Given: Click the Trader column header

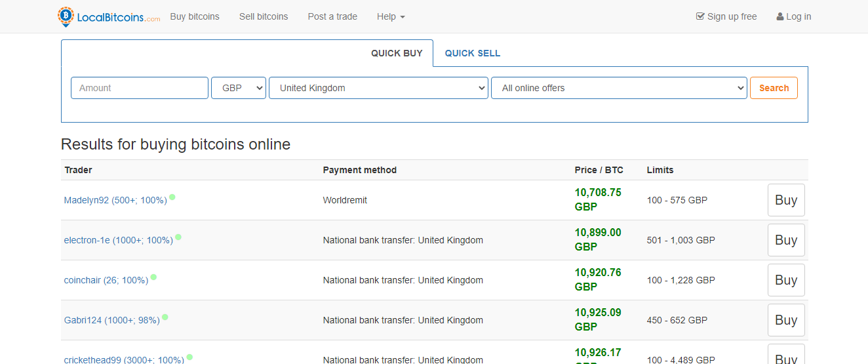Looking at the screenshot, I should coord(78,170).
